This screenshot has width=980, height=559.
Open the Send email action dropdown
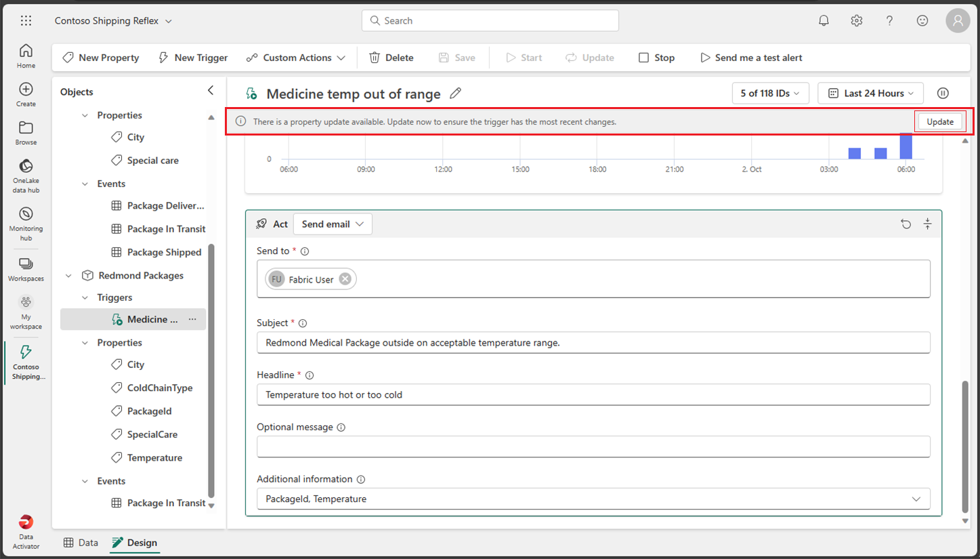pyautogui.click(x=333, y=224)
